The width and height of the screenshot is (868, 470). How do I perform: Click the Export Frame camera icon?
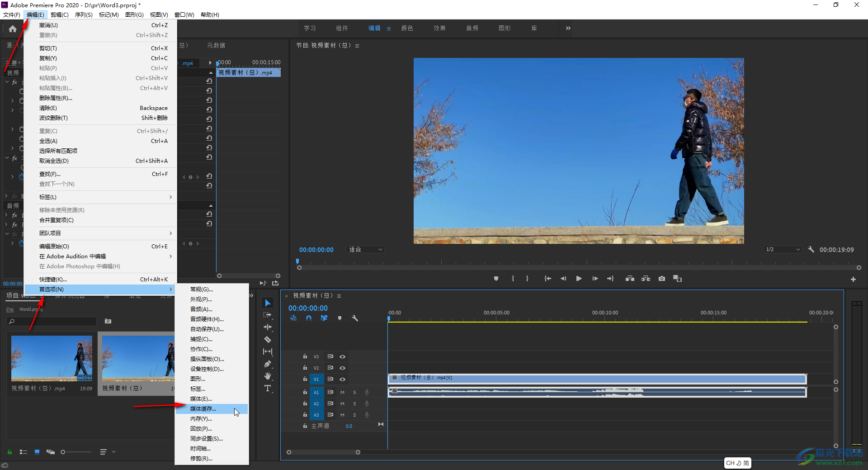click(662, 279)
